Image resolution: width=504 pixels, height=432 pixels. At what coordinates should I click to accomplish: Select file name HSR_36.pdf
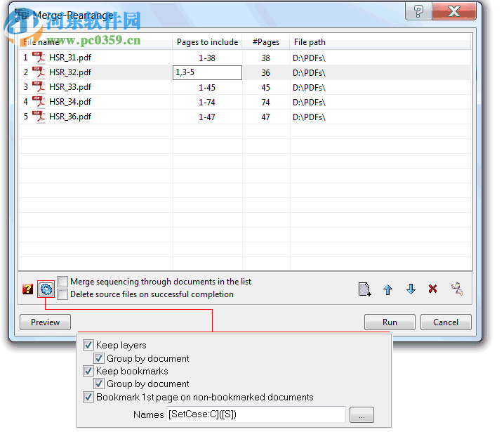tap(70, 117)
